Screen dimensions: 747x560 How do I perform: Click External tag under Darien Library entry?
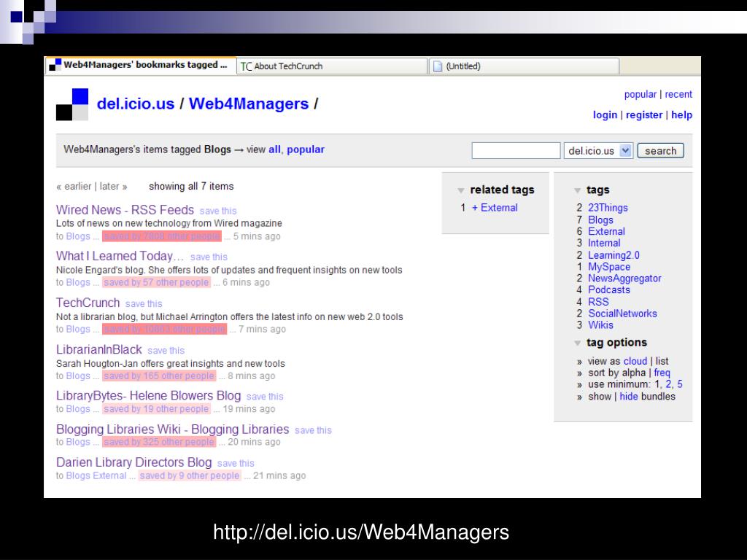[x=110, y=475]
